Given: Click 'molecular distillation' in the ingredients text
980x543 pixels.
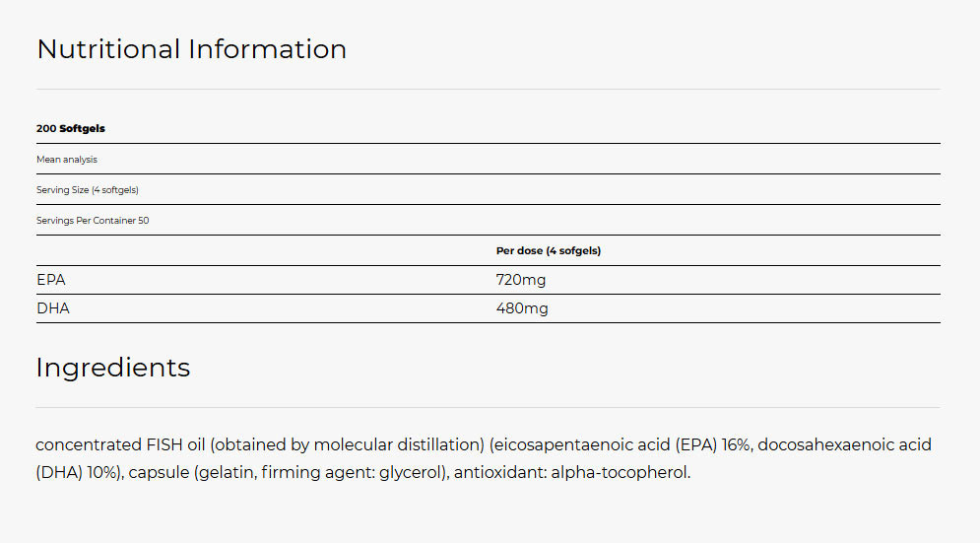Looking at the screenshot, I should (x=399, y=444).
